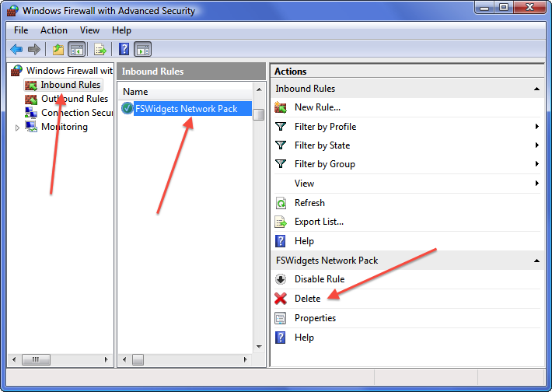552x392 pixels.
Task: Open the Help menu in menu bar
Action: click(121, 30)
